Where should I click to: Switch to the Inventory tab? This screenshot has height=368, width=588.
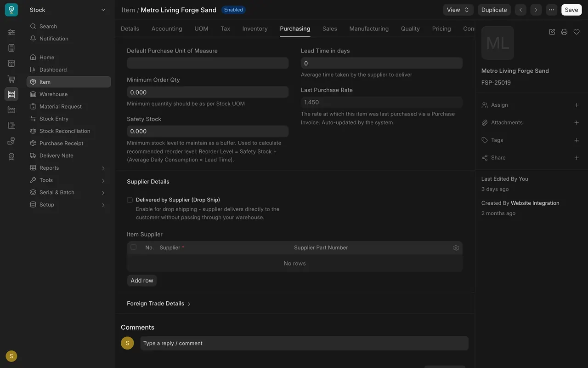coord(255,29)
